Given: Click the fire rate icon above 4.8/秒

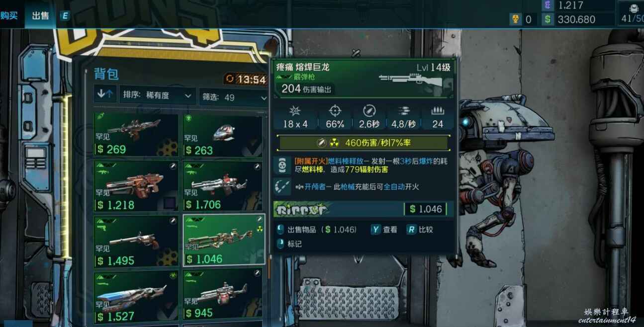Looking at the screenshot, I should 403,111.
